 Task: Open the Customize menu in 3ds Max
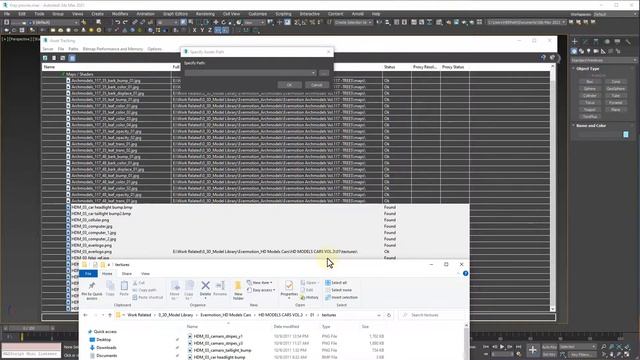tap(258, 14)
